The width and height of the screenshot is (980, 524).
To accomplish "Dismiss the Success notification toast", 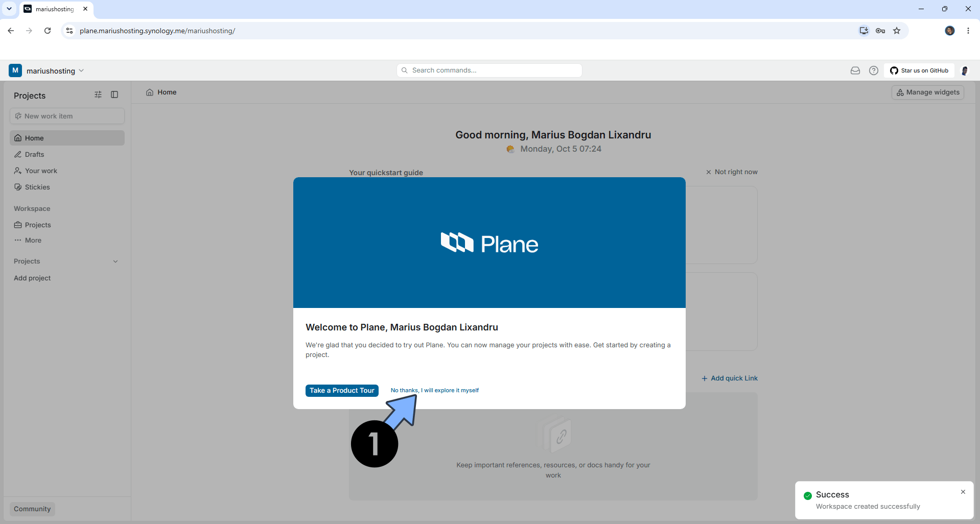I will pos(963,492).
